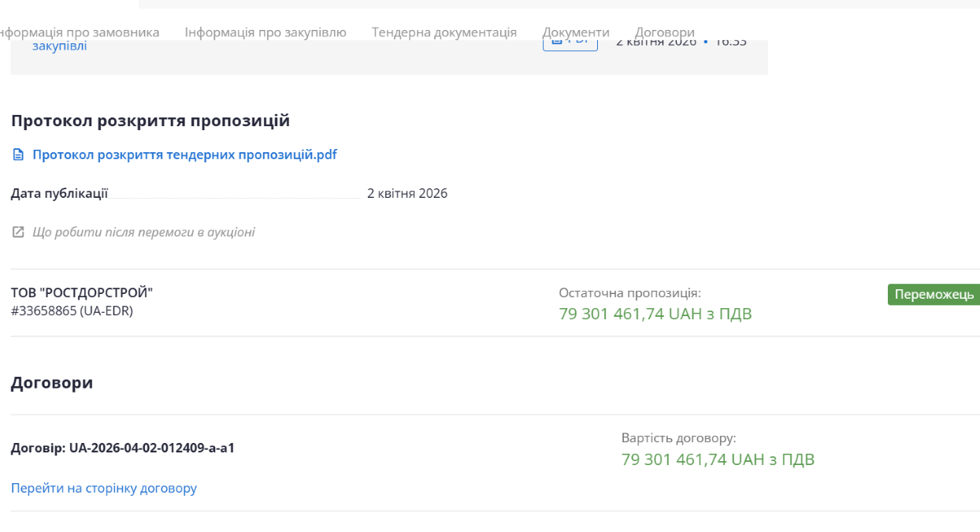Click the final bid amount under 'Остаточна пропозиція'

pos(655,314)
